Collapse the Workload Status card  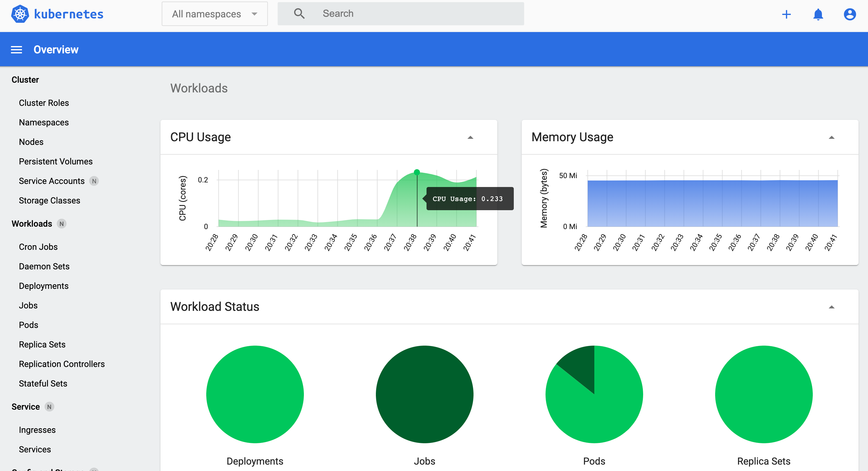831,307
